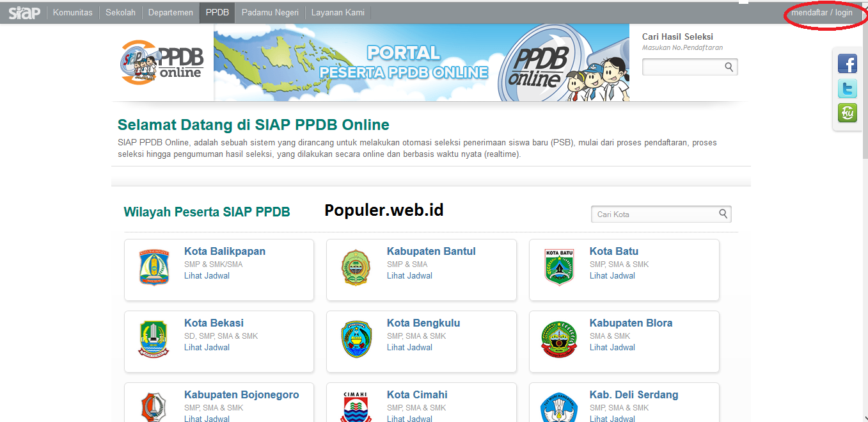The width and height of the screenshot is (868, 422).
Task: Click the Kota Bekasi emblem
Action: [154, 339]
